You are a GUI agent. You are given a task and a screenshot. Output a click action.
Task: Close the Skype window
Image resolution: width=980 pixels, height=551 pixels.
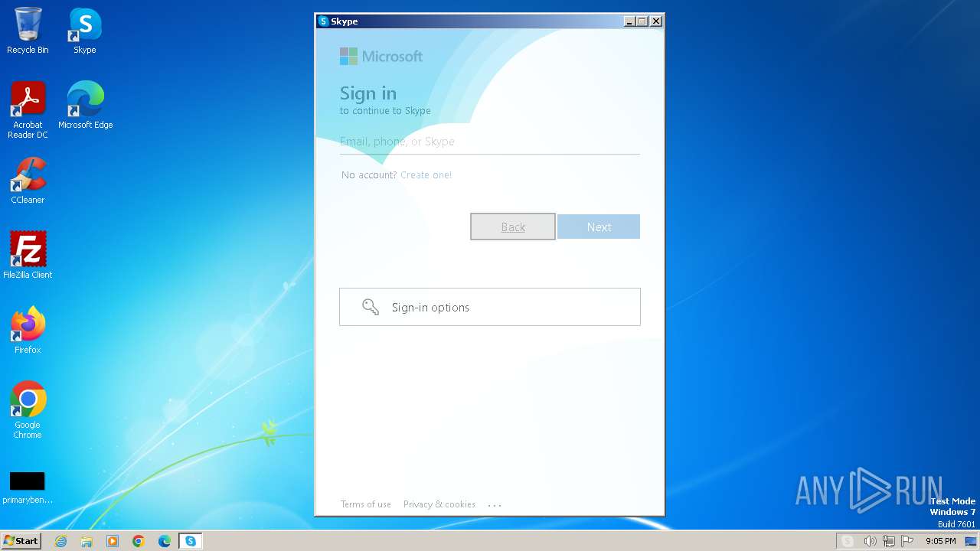pyautogui.click(x=656, y=21)
